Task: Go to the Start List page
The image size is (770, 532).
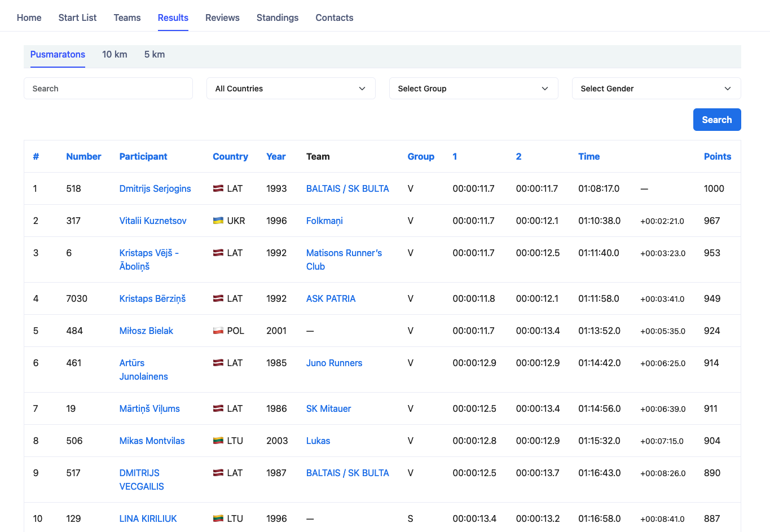Action: coord(77,17)
